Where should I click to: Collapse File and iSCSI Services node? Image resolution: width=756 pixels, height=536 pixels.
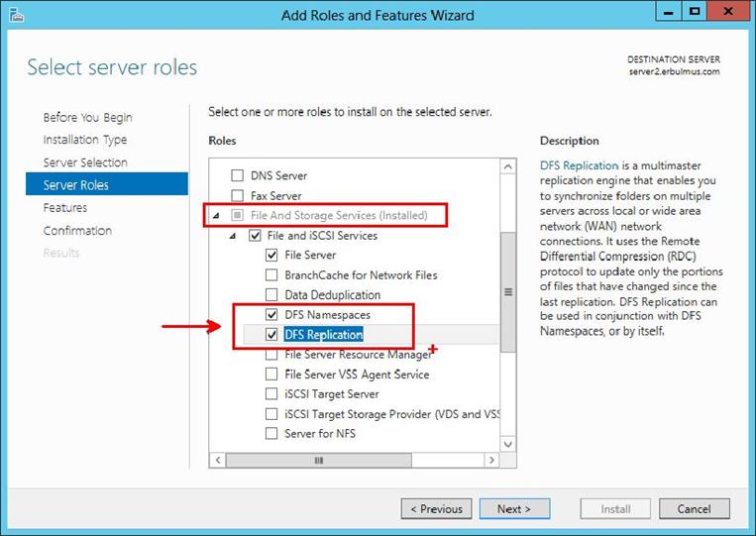tap(233, 236)
